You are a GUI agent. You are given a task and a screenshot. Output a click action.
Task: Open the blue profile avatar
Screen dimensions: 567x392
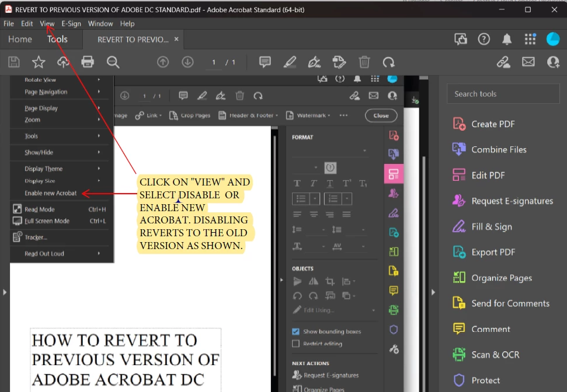(553, 39)
